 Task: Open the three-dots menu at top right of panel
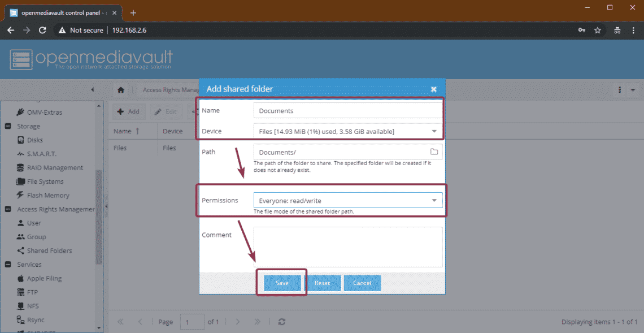pos(619,90)
